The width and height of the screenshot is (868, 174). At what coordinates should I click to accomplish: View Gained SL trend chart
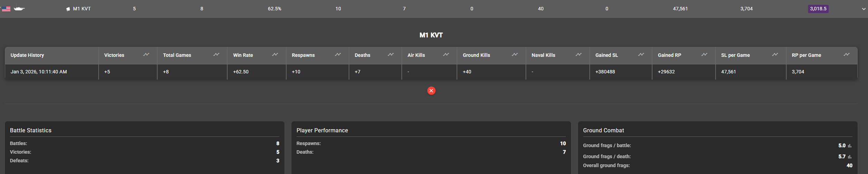click(641, 55)
